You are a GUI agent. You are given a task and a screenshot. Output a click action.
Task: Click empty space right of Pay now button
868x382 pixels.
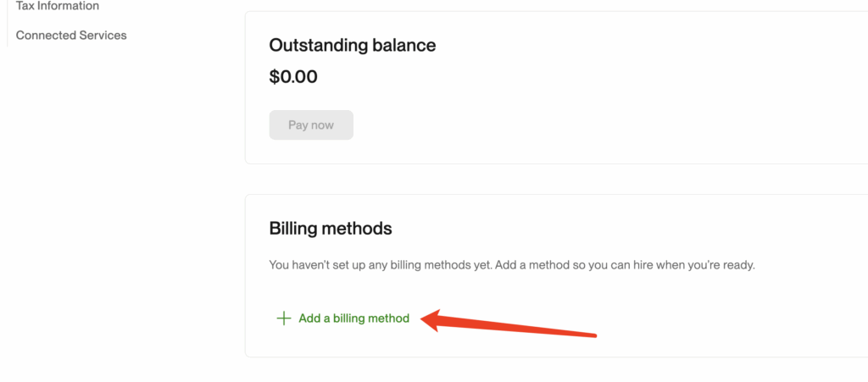click(551, 125)
